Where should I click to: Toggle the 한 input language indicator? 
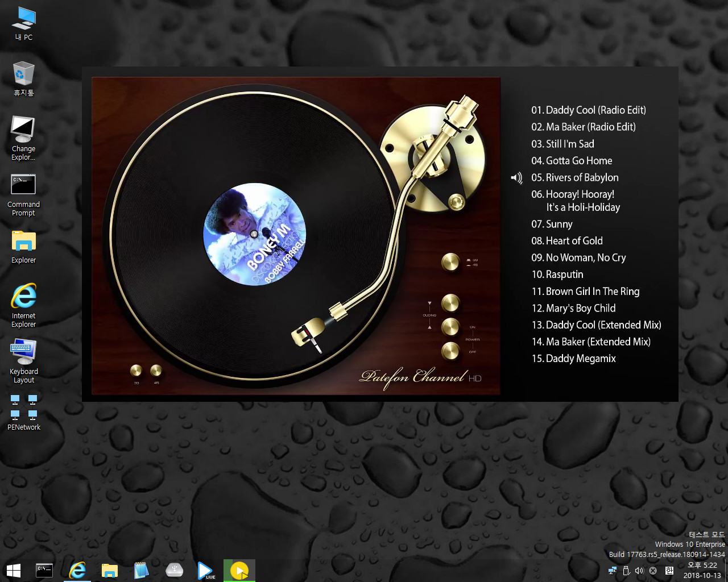coord(669,571)
